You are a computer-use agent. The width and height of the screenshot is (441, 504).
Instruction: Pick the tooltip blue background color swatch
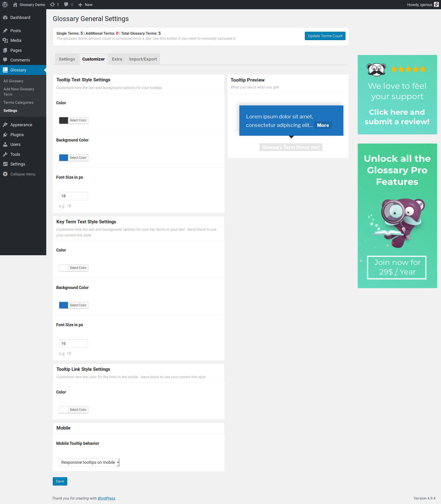[x=64, y=158]
